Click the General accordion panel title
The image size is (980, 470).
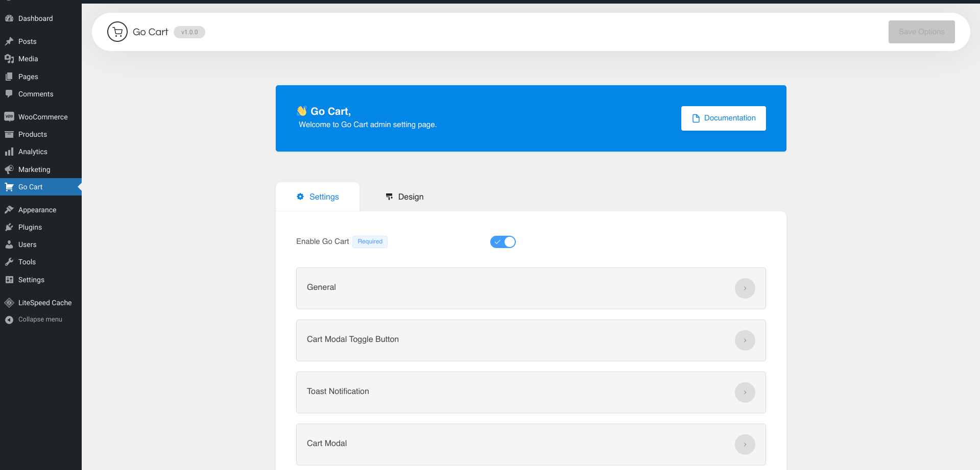point(321,287)
